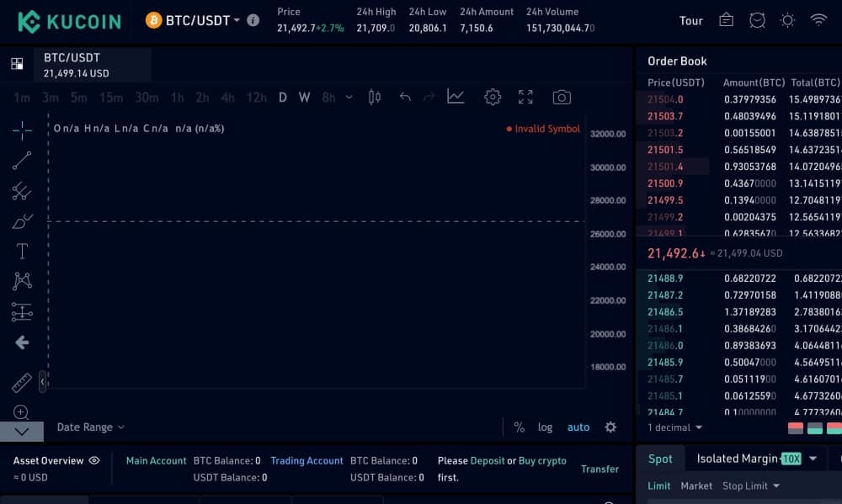This screenshot has width=842, height=504.
Task: Select the pitchfork drawing tool
Action: (22, 191)
